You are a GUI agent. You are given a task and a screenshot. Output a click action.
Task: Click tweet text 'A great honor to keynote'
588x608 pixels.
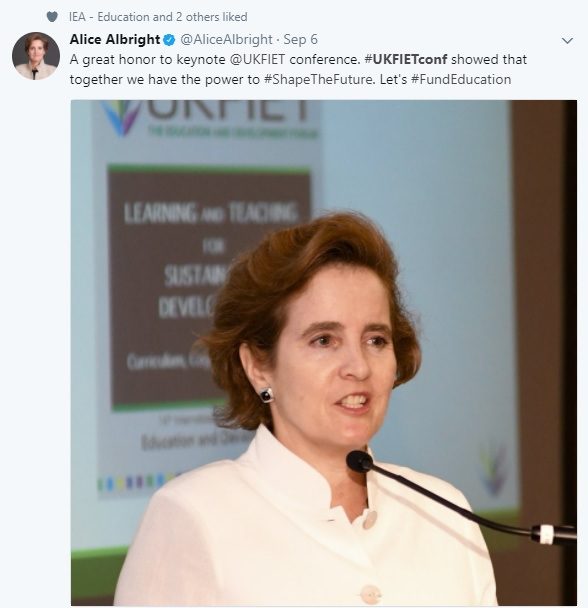click(x=147, y=60)
